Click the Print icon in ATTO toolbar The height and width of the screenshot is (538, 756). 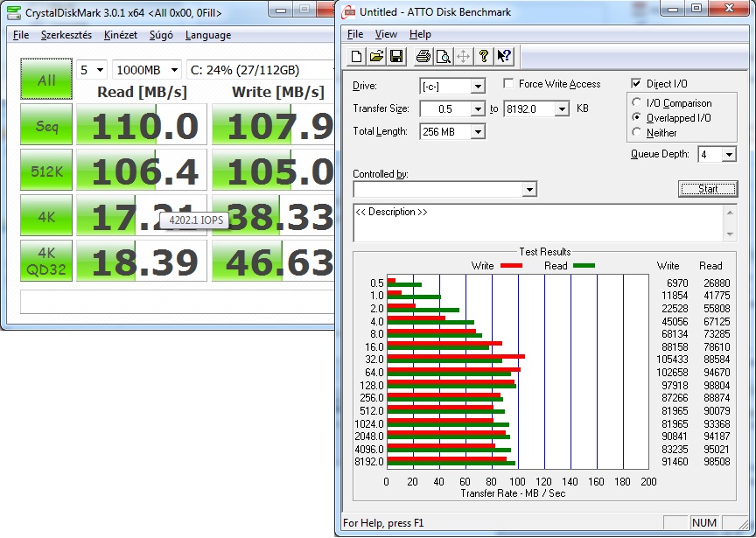(423, 56)
